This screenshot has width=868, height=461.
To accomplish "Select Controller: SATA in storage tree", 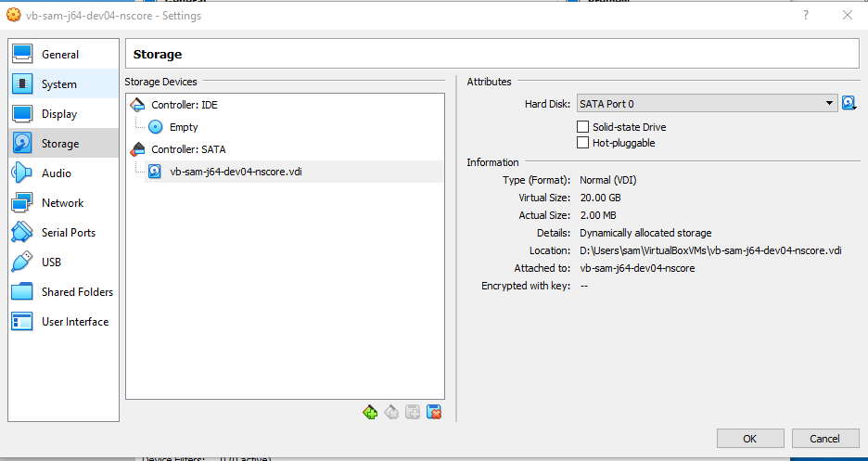I will (188, 149).
